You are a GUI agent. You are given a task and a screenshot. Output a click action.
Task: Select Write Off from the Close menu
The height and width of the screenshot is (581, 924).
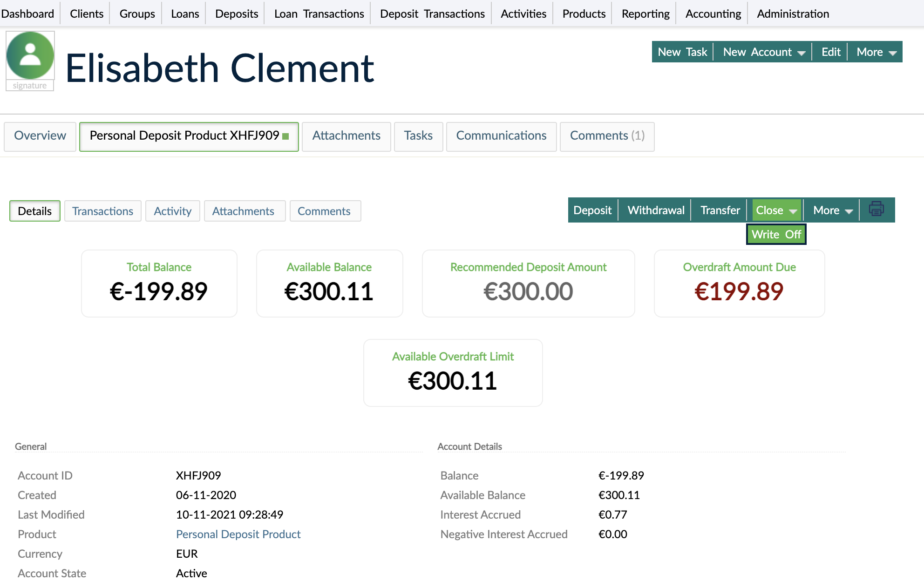coord(776,234)
